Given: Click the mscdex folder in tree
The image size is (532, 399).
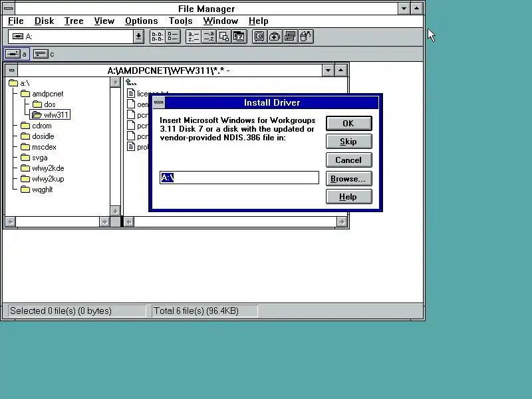Looking at the screenshot, I should (x=39, y=147).
